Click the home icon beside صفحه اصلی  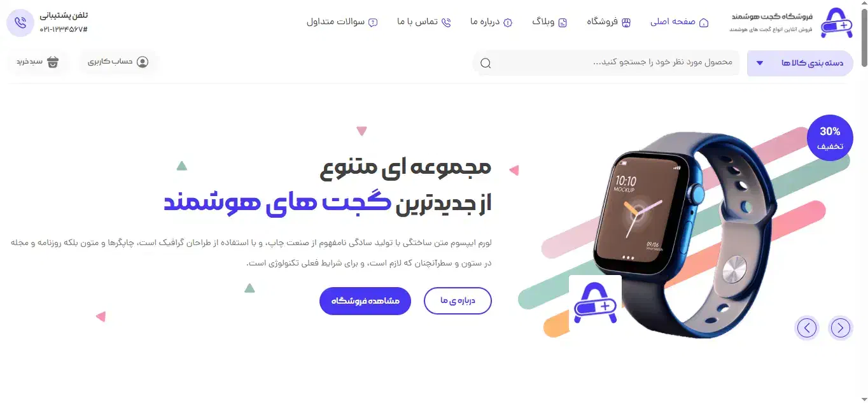(703, 22)
